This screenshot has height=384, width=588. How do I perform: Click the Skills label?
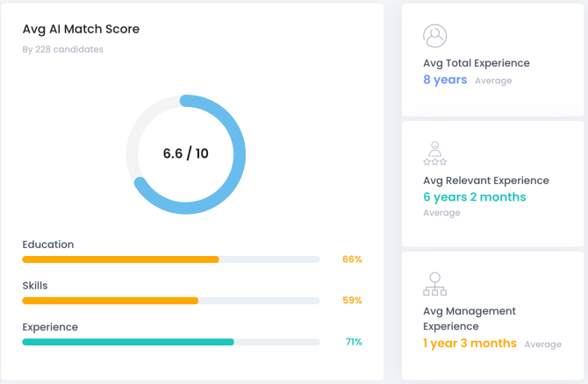pyautogui.click(x=35, y=286)
